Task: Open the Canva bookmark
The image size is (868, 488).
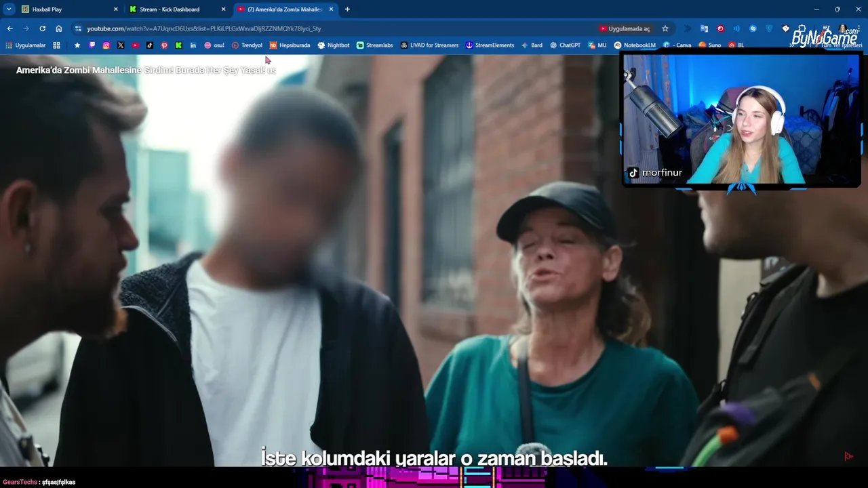Action: tap(677, 45)
